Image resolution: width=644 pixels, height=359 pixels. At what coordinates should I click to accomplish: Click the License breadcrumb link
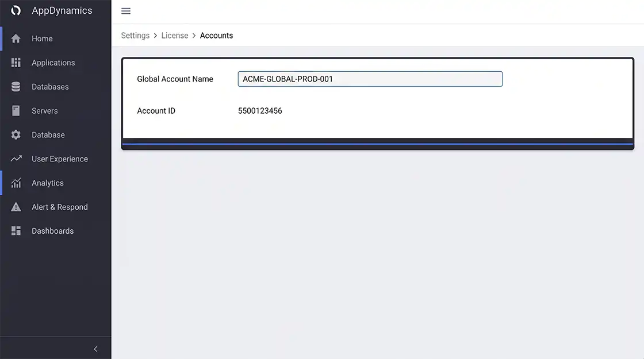(175, 36)
